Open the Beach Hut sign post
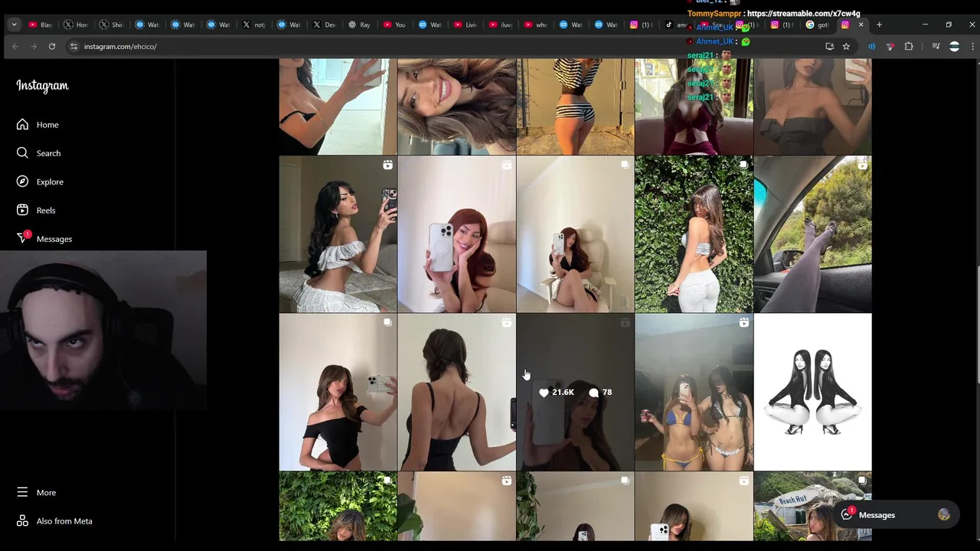The width and height of the screenshot is (980, 551). pyautogui.click(x=812, y=507)
